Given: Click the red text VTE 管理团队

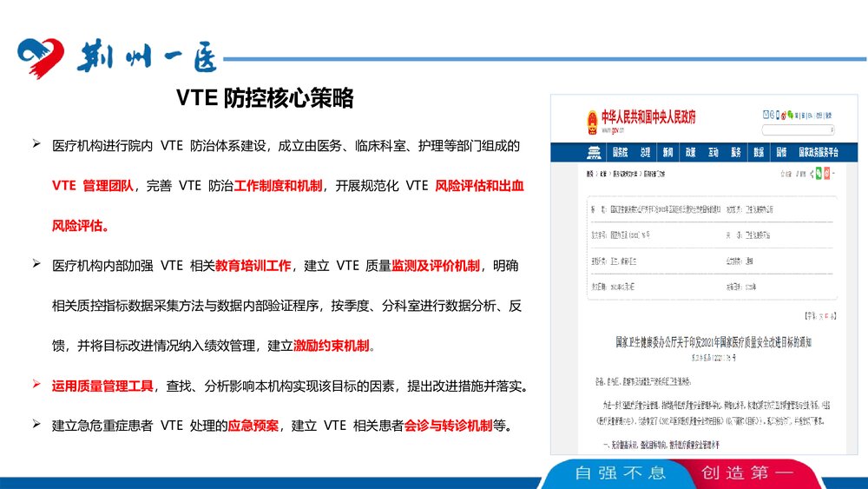Looking at the screenshot, I should [x=93, y=186].
